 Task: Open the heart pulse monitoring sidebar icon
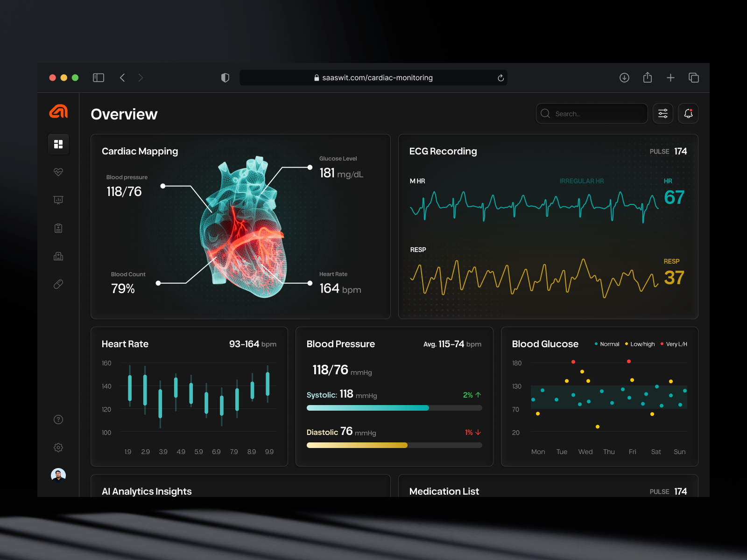pyautogui.click(x=58, y=172)
